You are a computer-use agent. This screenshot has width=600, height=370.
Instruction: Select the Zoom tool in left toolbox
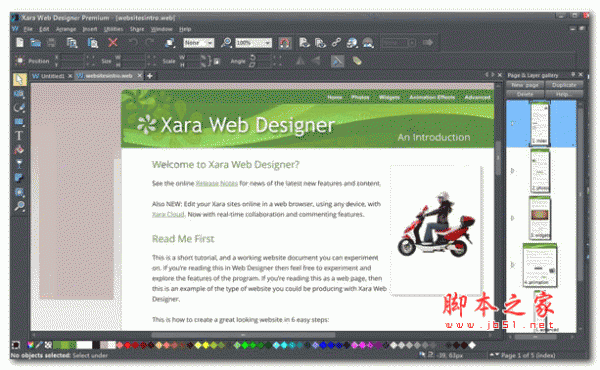(x=19, y=206)
